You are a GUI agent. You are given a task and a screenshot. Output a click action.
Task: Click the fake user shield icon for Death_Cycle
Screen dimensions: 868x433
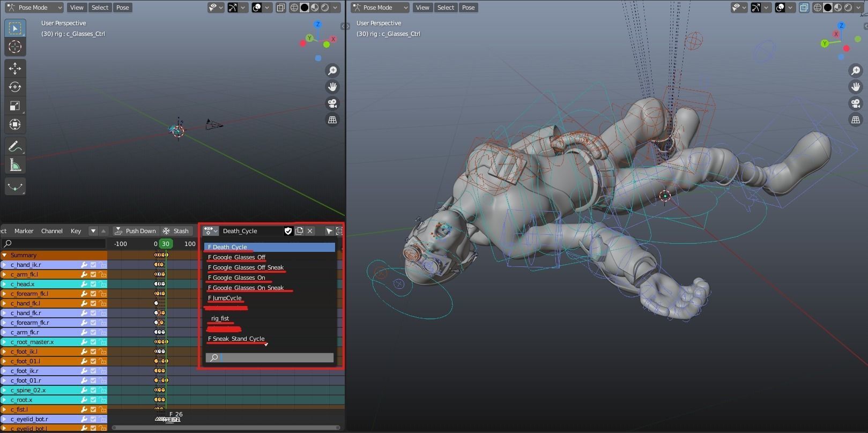click(x=288, y=231)
